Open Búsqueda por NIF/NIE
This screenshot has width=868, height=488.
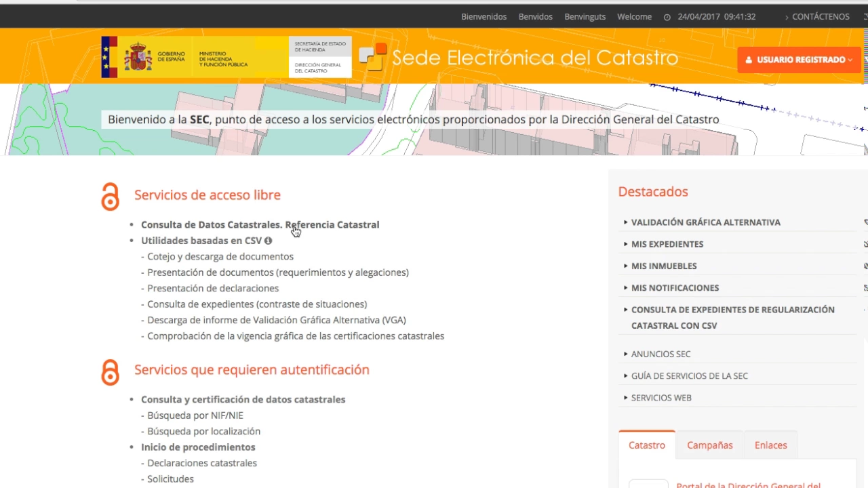[195, 415]
